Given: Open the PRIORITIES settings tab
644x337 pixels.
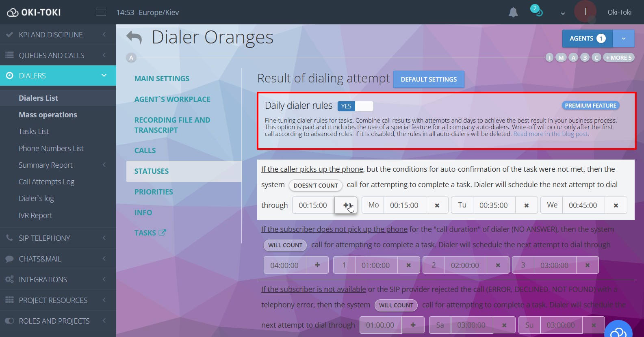Looking at the screenshot, I should point(154,192).
